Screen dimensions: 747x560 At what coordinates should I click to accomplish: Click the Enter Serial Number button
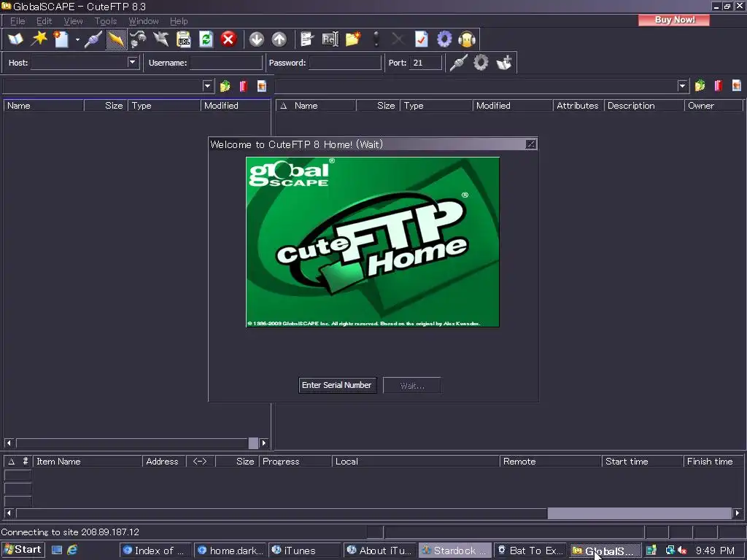point(337,385)
